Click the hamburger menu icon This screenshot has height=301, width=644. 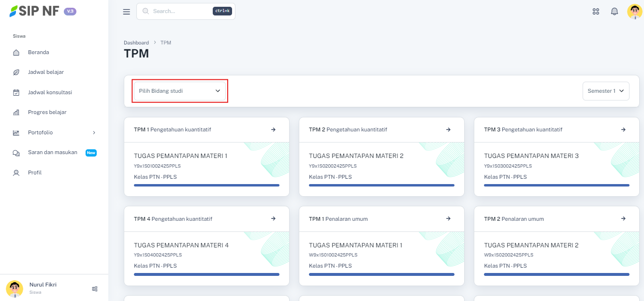(127, 12)
